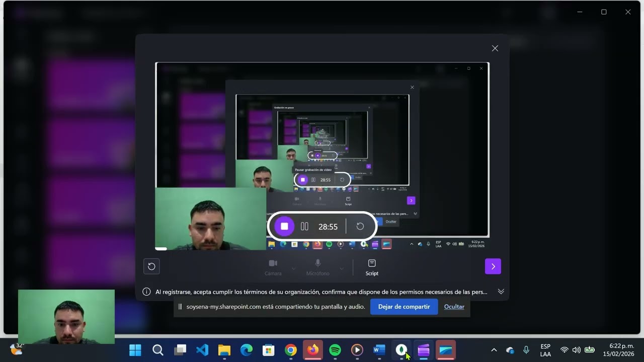Expand the Cámara options chevron
644x362 pixels.
(294, 269)
